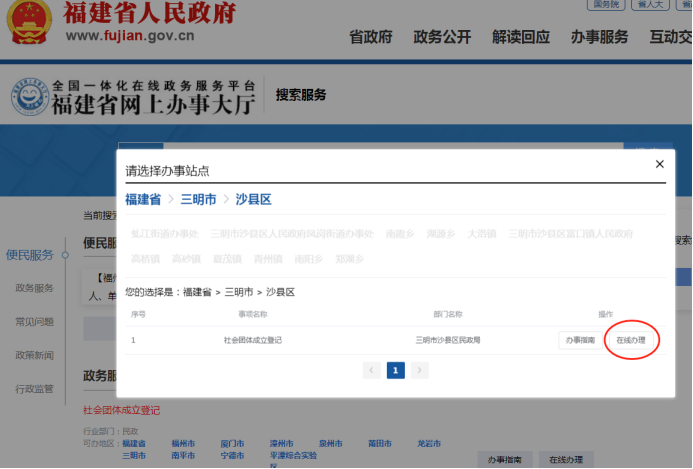Go to next page arrow in pagination

tap(420, 370)
